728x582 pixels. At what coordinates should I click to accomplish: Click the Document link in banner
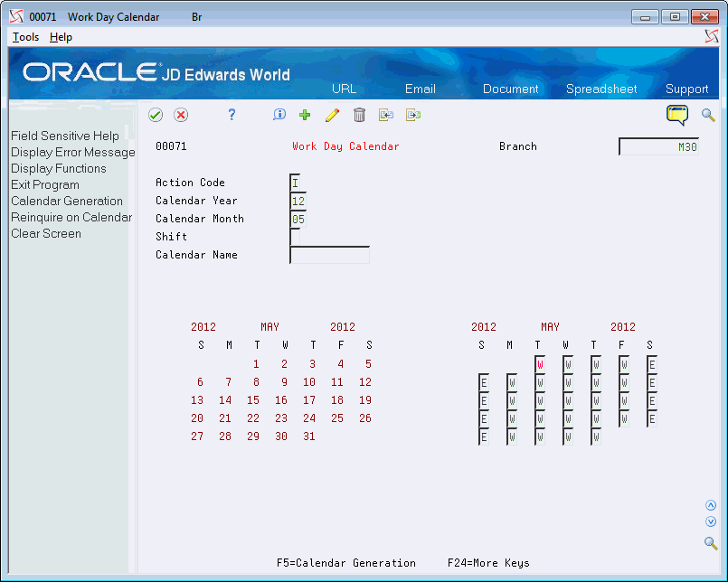click(510, 89)
